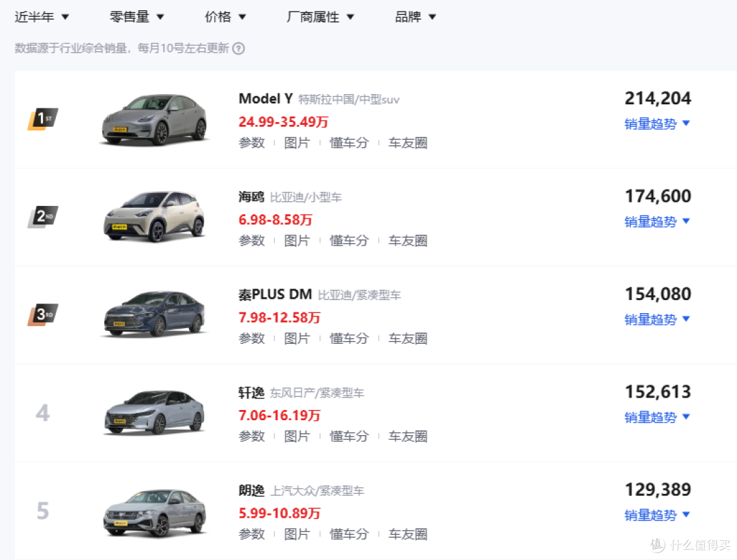This screenshot has width=737, height=560.
Task: Click the 东风日产/紧凑型车 label
Action: (317, 393)
